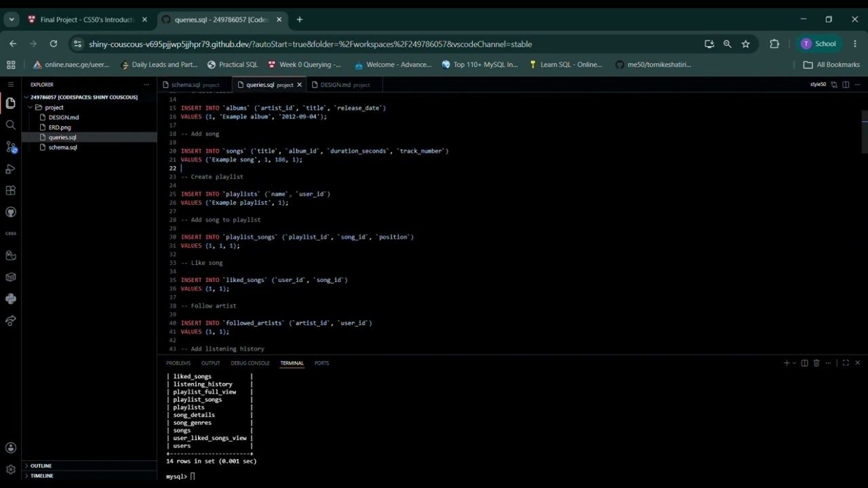Close the terminal panel
The image size is (868, 488).
(857, 363)
